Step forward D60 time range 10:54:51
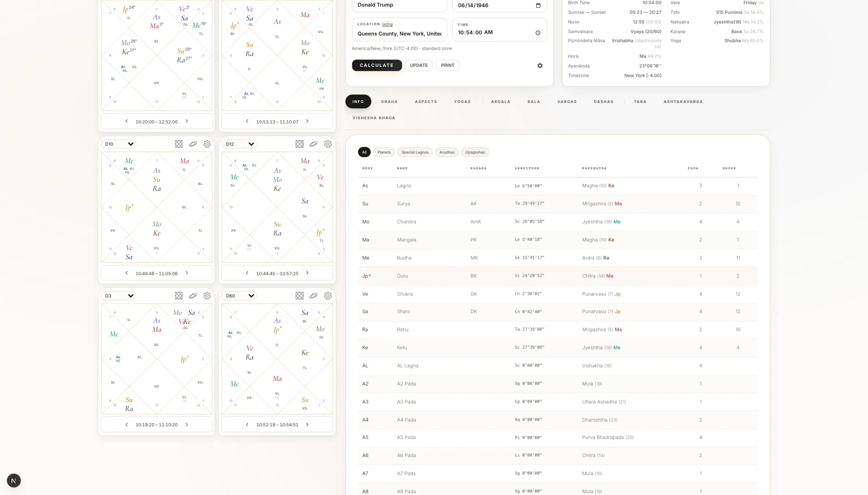 coord(307,425)
